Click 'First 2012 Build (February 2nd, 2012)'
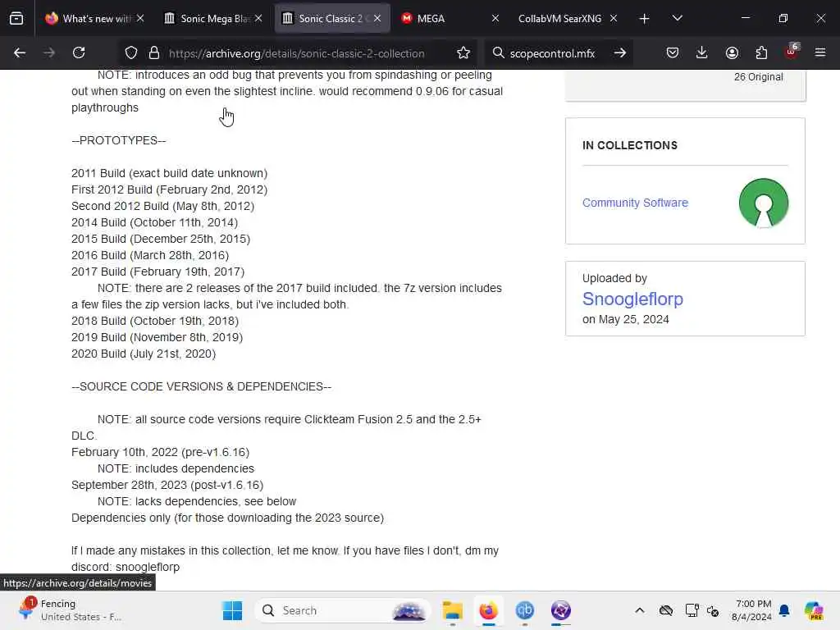Image resolution: width=840 pixels, height=630 pixels. 169,189
